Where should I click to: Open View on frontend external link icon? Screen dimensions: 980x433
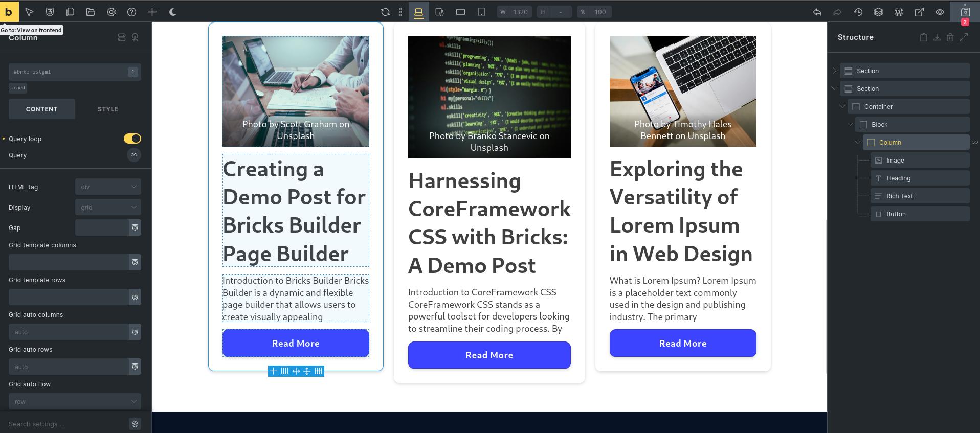(919, 12)
